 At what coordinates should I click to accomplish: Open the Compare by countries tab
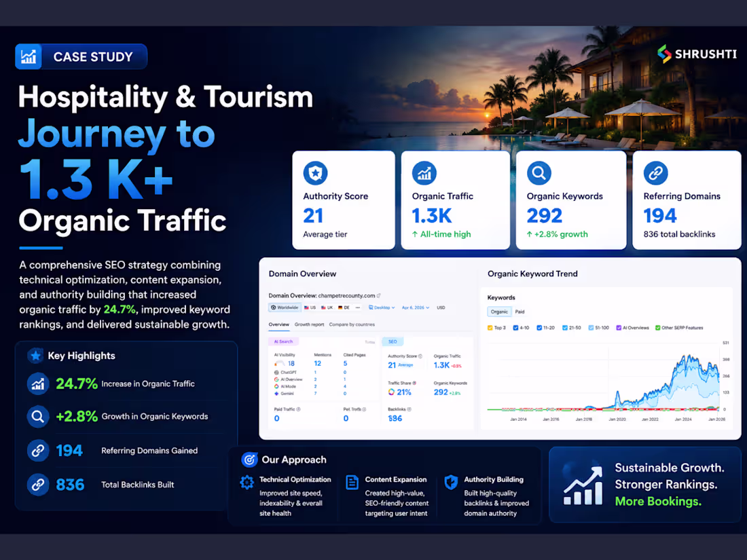(352, 324)
